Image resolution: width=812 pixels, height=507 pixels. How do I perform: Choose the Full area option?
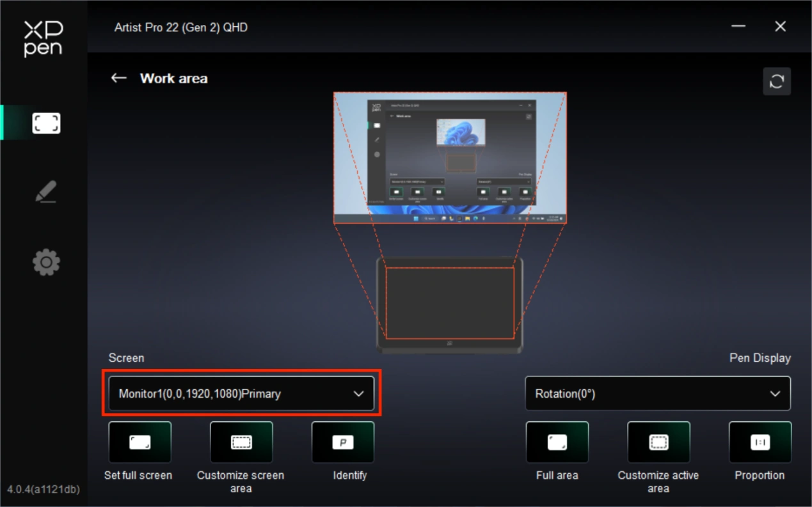(557, 442)
